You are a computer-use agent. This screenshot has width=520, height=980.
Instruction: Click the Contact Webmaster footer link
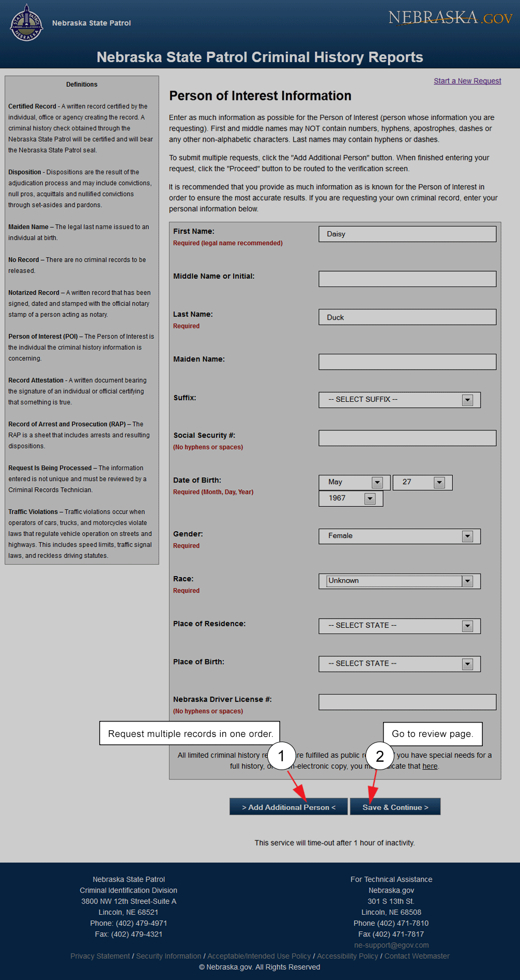coord(417,956)
